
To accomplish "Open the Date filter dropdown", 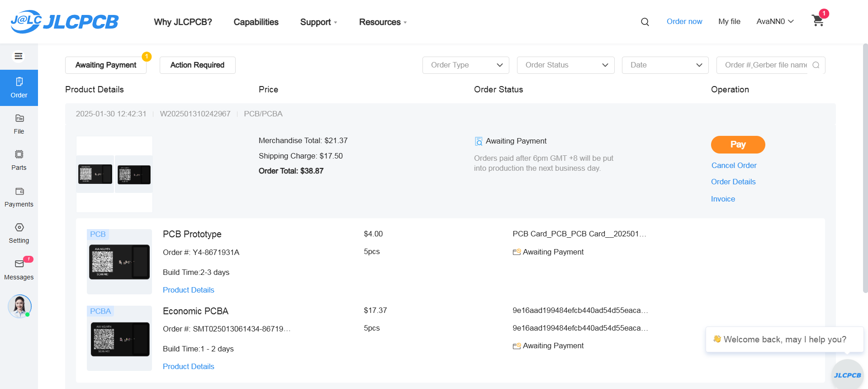I will click(665, 65).
